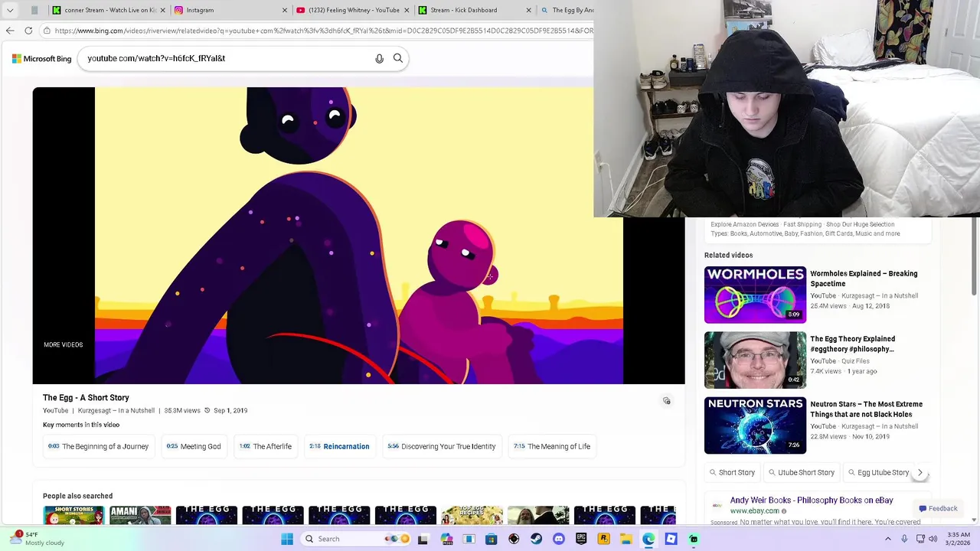Show more suggestion chips with right arrow
This screenshot has height=551, width=980.
coord(920,472)
